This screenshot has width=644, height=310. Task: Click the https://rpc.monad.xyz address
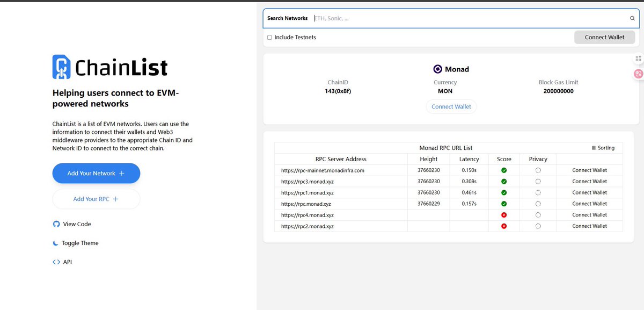[306, 204]
